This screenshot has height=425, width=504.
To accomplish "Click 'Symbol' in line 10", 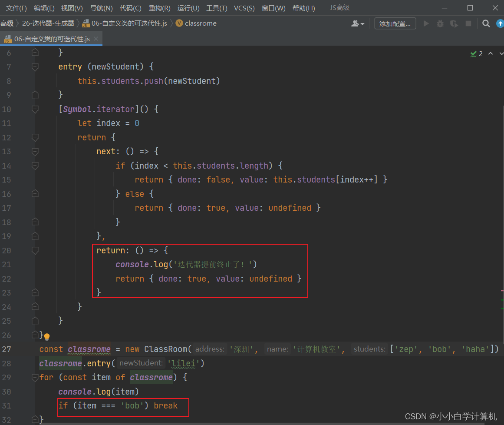I will pos(77,109).
